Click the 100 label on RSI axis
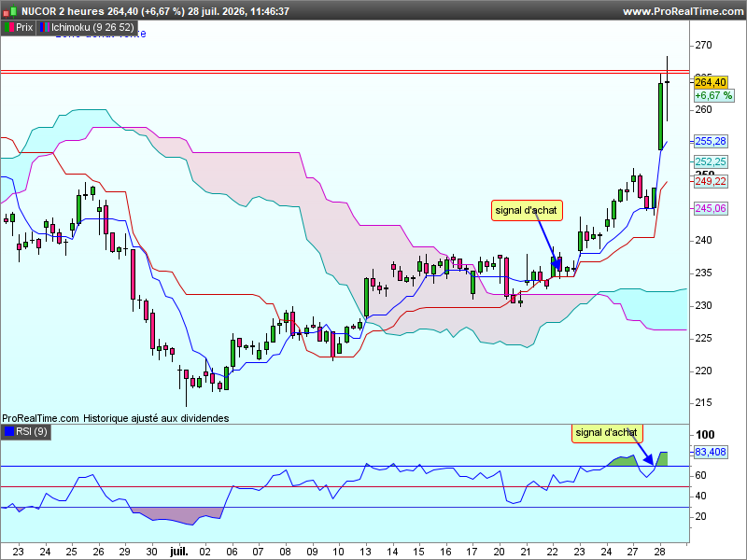The image size is (747, 560). (x=705, y=434)
